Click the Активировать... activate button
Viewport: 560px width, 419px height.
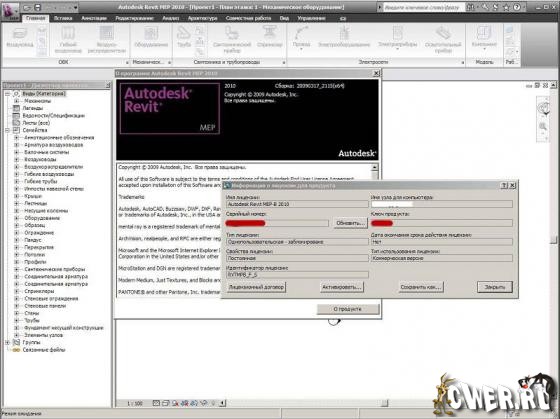tap(342, 287)
